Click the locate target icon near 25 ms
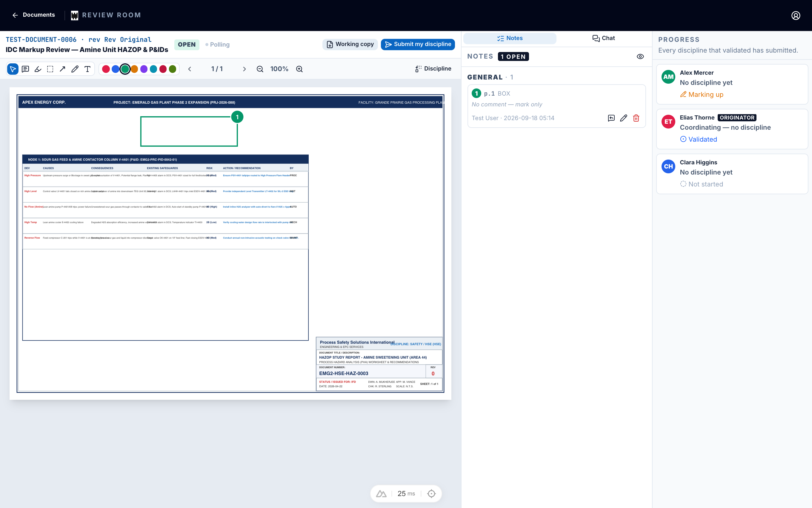Image resolution: width=812 pixels, height=508 pixels. (x=431, y=494)
